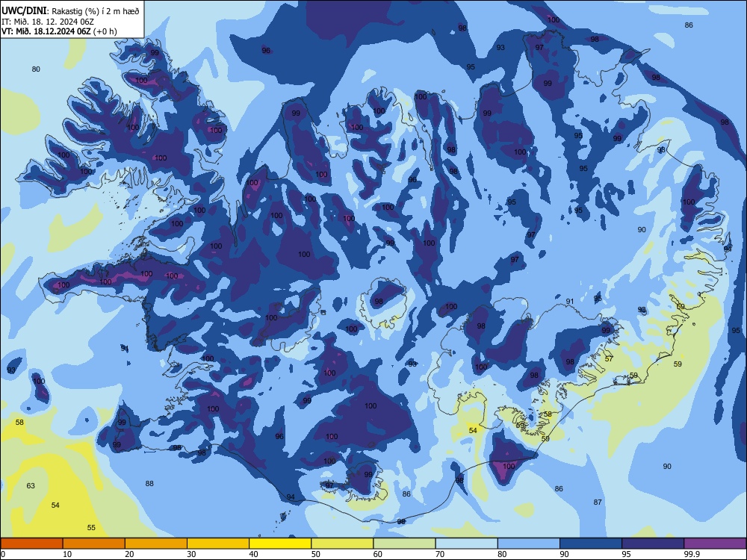Image resolution: width=747 pixels, height=560 pixels.
Task: Click the pale yellow 50–60 legend swatch
Action: click(342, 544)
